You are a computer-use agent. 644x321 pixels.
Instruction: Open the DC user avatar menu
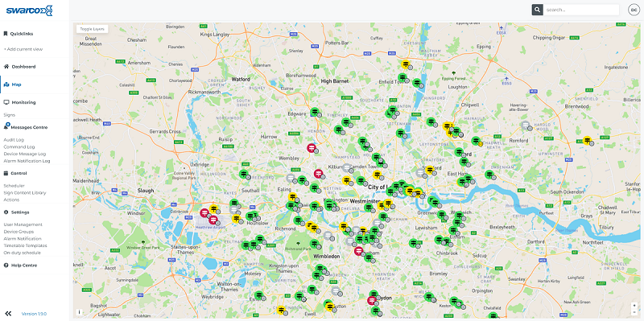tap(633, 10)
